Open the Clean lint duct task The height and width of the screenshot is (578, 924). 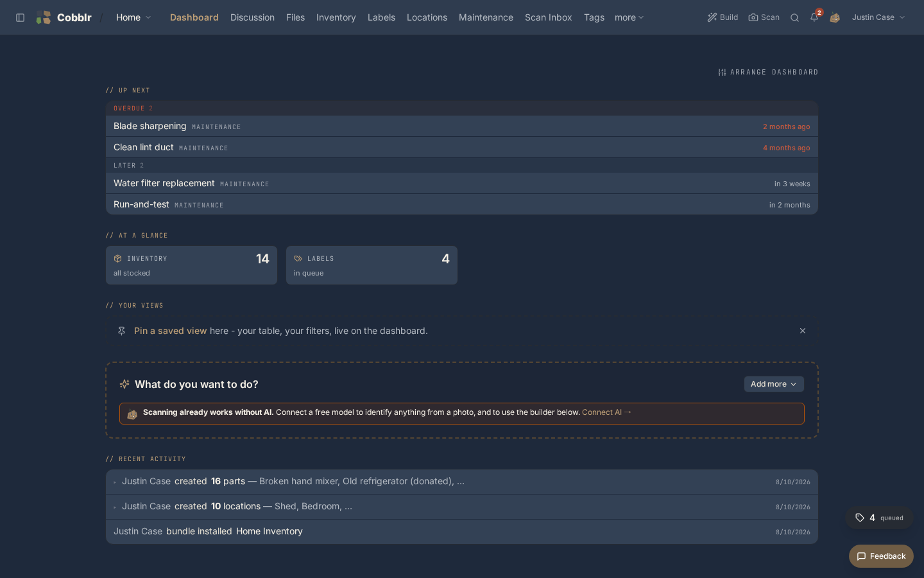point(462,148)
